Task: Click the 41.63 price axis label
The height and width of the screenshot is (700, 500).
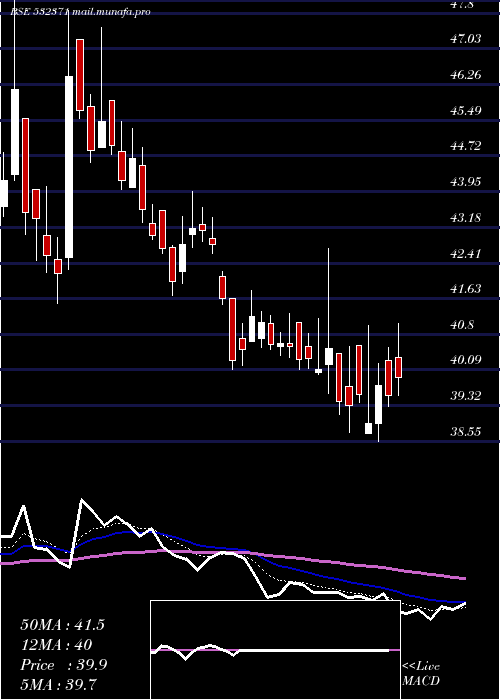Action: pyautogui.click(x=466, y=289)
